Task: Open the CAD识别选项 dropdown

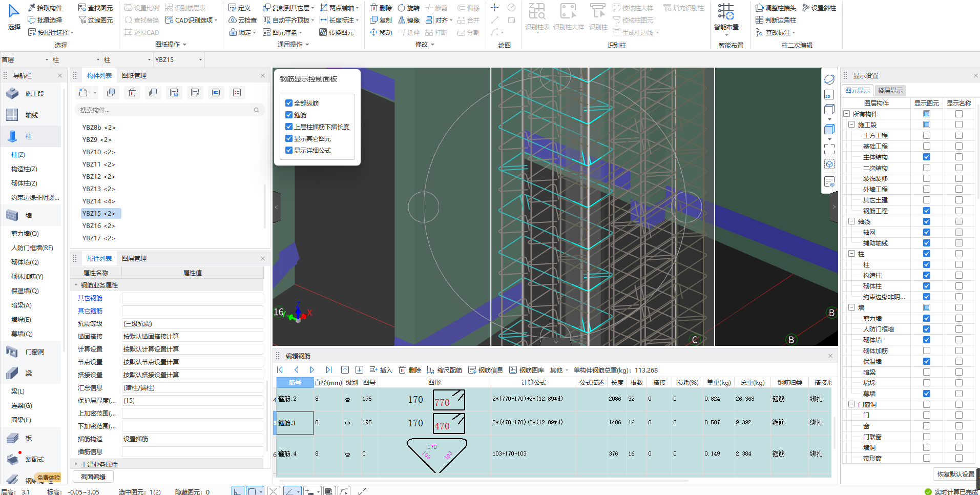Action: pyautogui.click(x=192, y=20)
